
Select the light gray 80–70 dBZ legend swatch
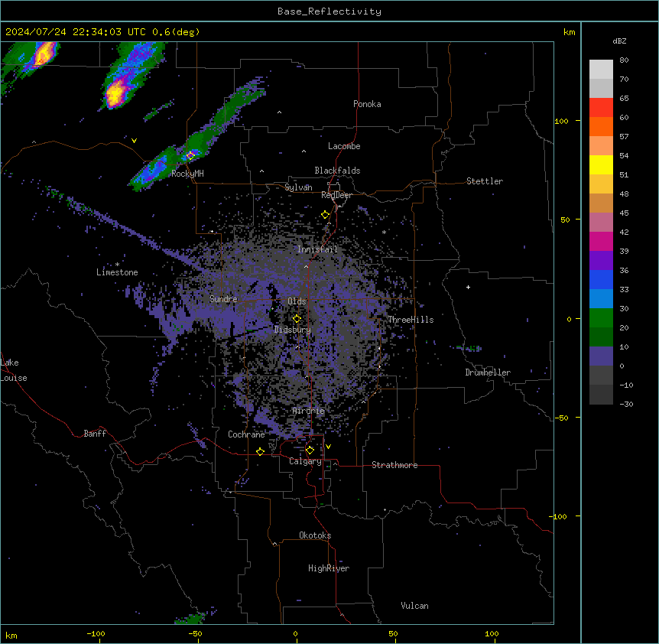pos(601,70)
